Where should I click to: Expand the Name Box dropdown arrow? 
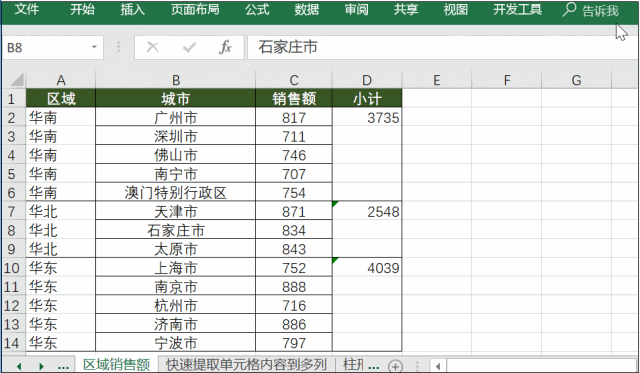point(94,47)
